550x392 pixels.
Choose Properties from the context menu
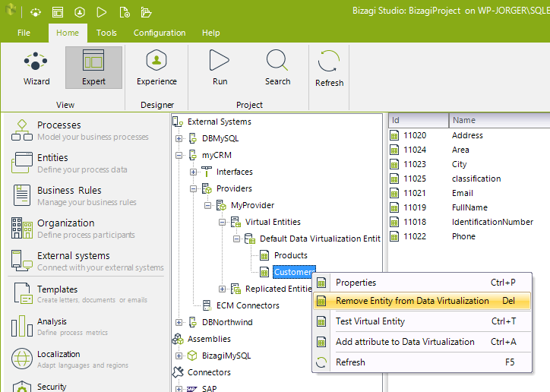click(422, 283)
